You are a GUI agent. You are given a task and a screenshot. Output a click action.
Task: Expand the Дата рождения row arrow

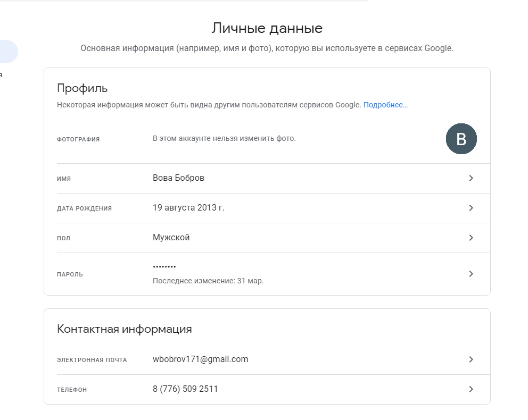471,208
